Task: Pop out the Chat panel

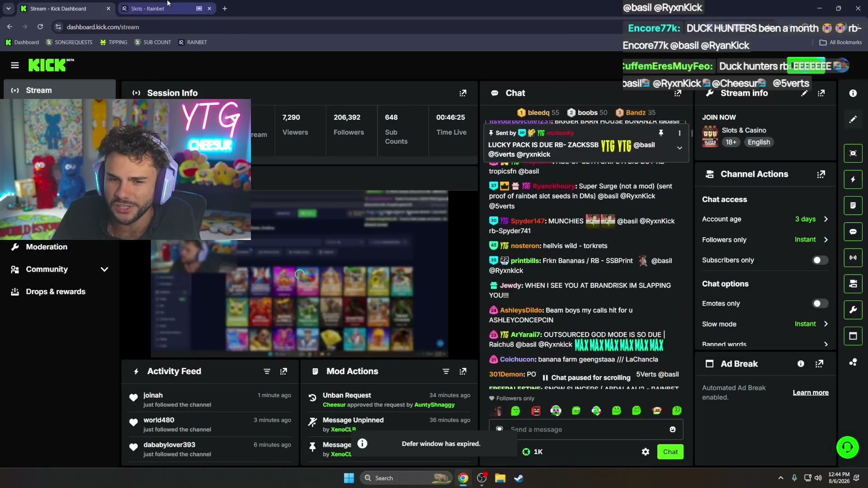Action: (678, 93)
